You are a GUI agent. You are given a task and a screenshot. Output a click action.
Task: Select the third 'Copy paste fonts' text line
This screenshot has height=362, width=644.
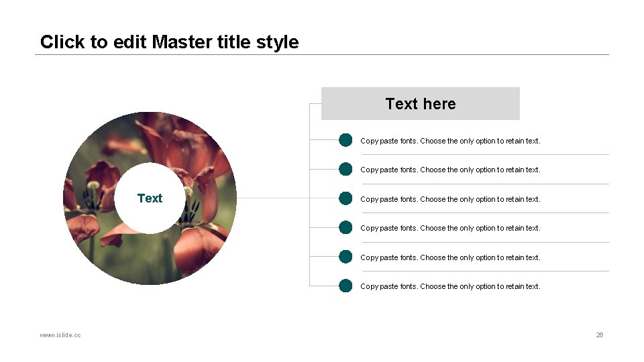tap(450, 199)
